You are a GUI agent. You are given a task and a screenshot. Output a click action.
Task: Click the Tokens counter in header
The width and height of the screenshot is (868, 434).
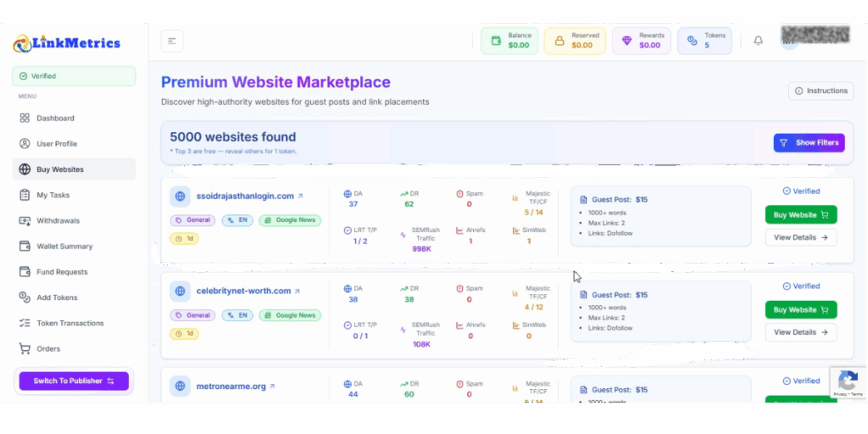click(704, 41)
